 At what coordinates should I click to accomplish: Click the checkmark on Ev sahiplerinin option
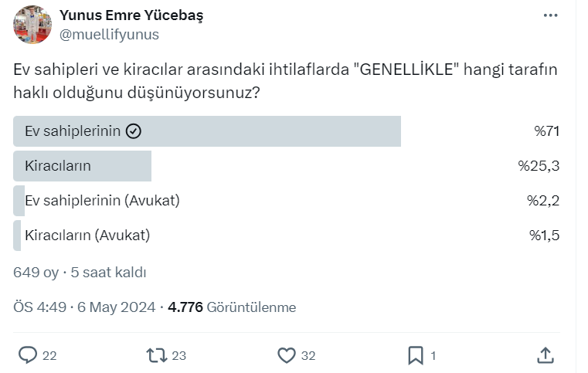(x=133, y=131)
